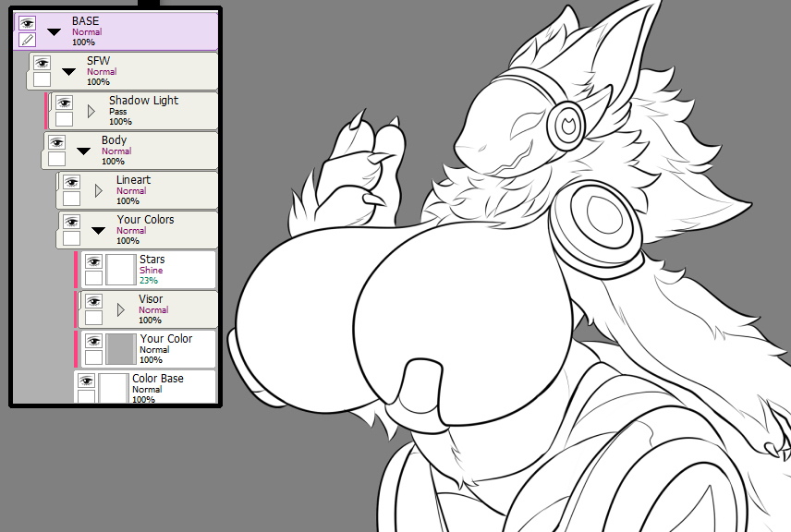Collapse the BASE folder arrow
The width and height of the screenshot is (791, 532).
point(54,31)
